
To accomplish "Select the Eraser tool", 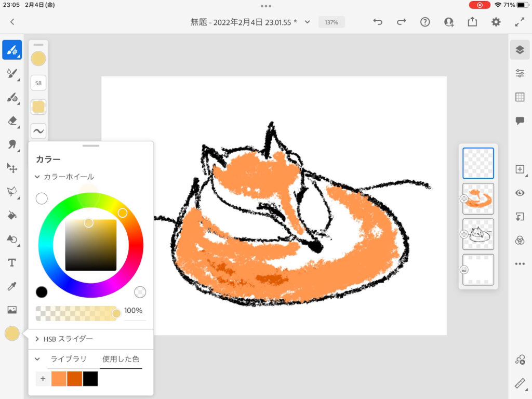I will pyautogui.click(x=12, y=121).
